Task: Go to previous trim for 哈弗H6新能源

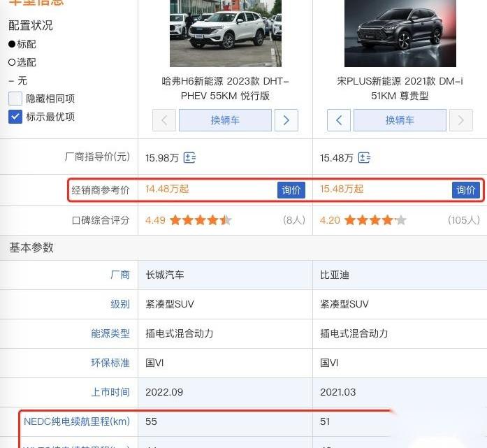Action: pos(164,120)
